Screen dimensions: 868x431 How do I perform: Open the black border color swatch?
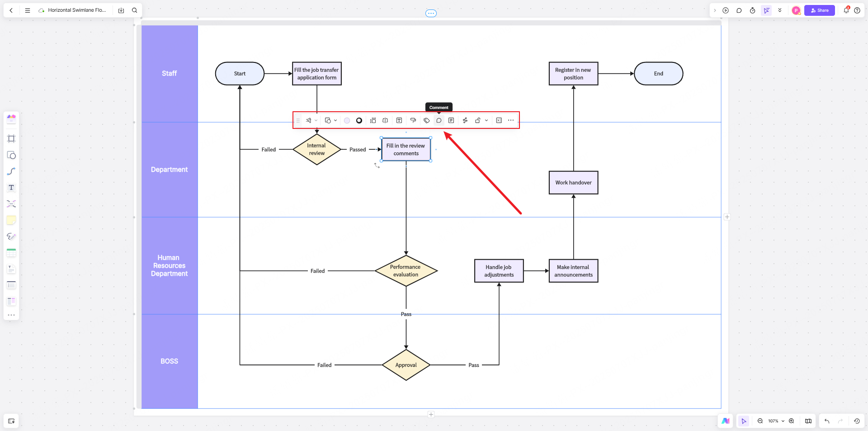[359, 120]
